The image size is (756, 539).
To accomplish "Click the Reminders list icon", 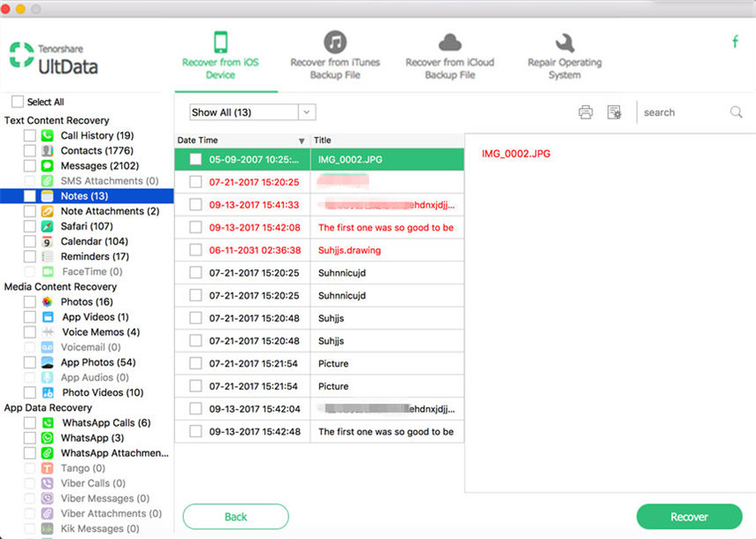I will (x=47, y=257).
